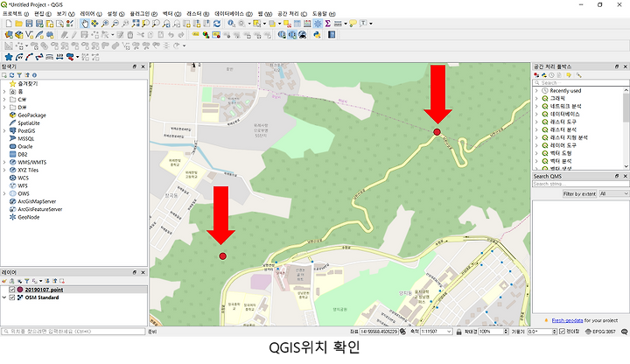Select ArcGisMapServer in the browser tree
This screenshot has height=364, width=630.
[x=37, y=201]
